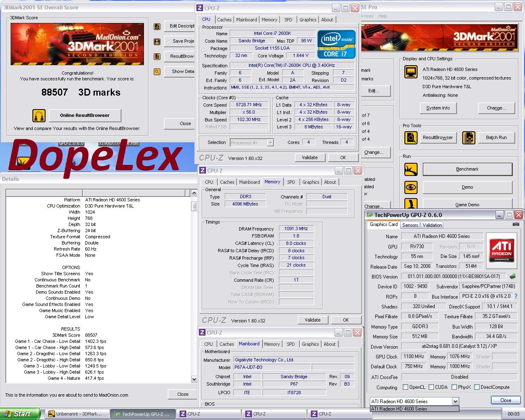This screenshot has height=420, width=525.
Task: Click the DRAM Frequency value field
Action: pos(296,228)
